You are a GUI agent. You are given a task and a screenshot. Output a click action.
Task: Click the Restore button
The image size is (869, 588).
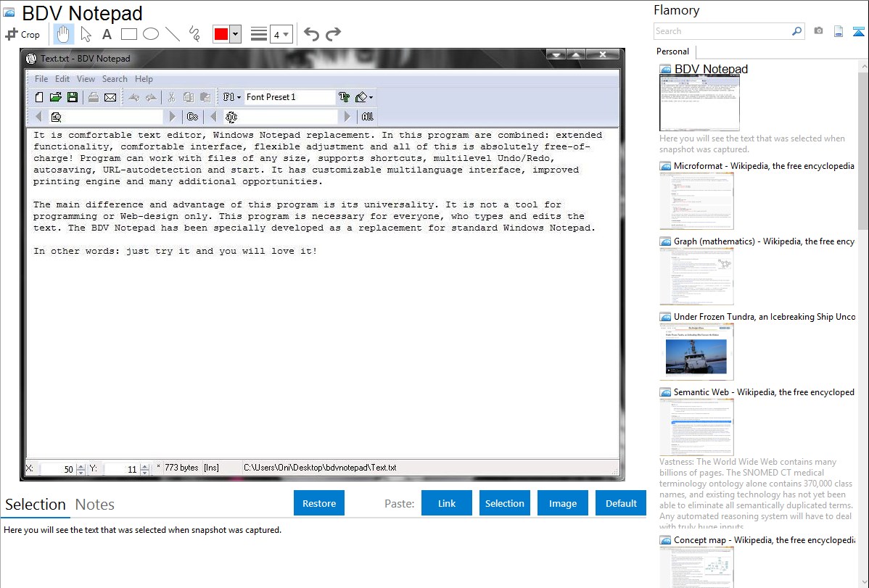click(x=319, y=503)
